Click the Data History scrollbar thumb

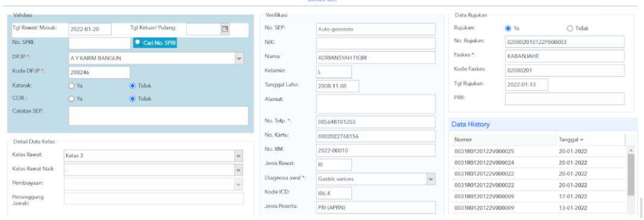tap(631, 175)
